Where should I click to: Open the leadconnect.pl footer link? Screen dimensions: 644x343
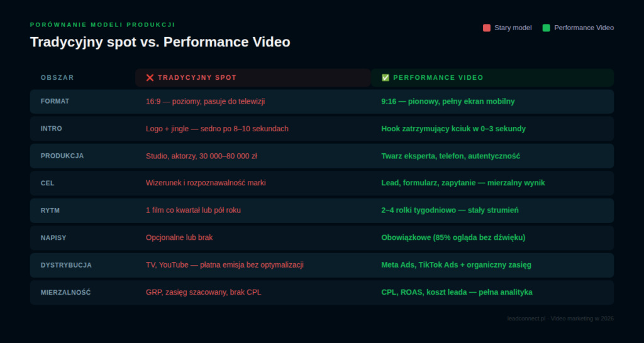click(x=527, y=318)
